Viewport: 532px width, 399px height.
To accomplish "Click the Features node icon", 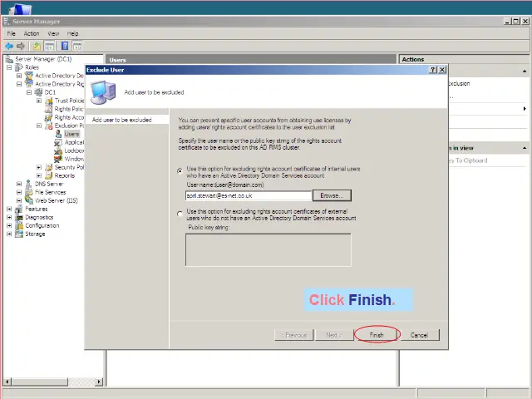I will pos(19,209).
